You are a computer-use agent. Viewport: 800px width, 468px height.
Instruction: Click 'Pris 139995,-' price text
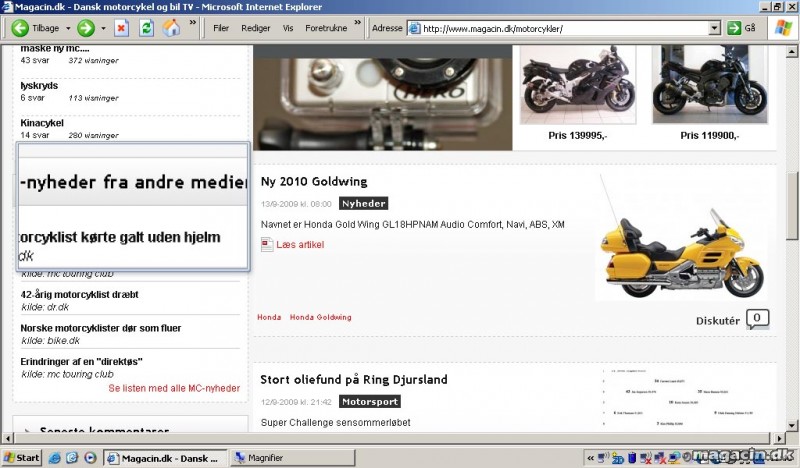point(578,136)
